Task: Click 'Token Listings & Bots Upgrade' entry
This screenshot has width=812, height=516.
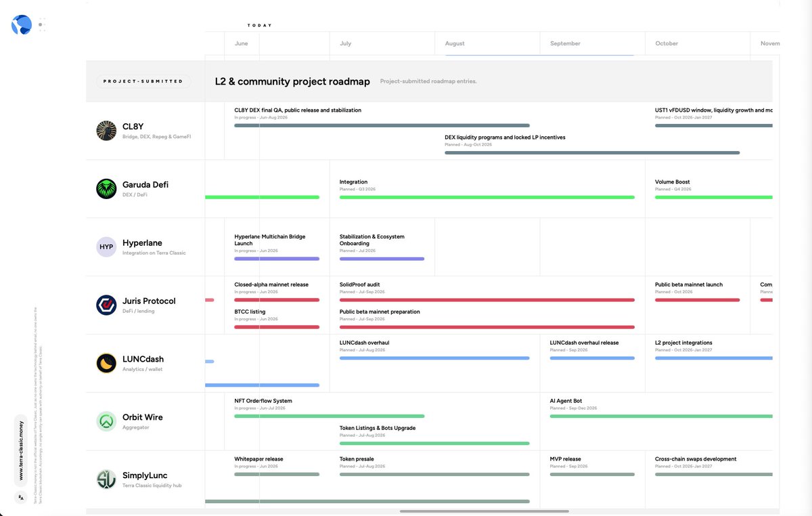Action: click(x=434, y=435)
